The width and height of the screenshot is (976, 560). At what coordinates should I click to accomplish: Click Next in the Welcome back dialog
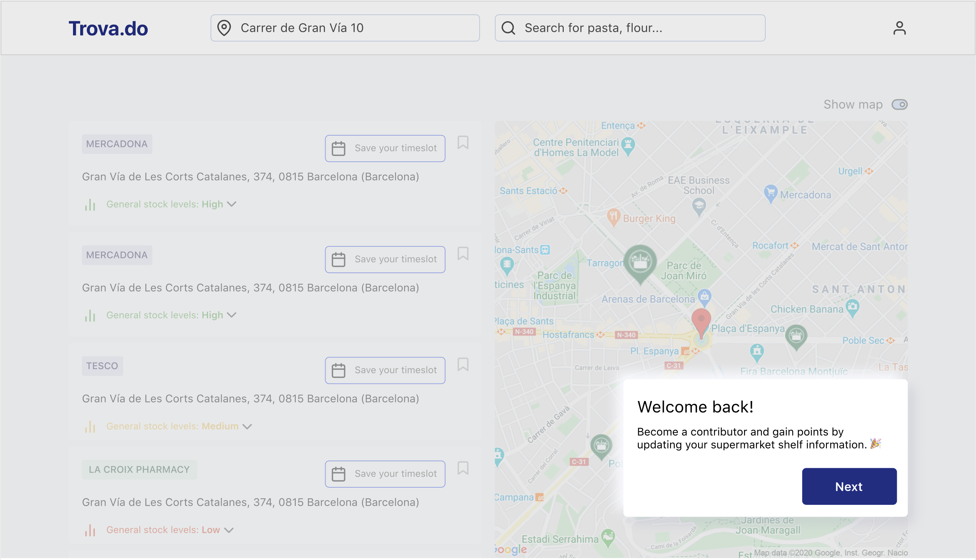tap(849, 486)
